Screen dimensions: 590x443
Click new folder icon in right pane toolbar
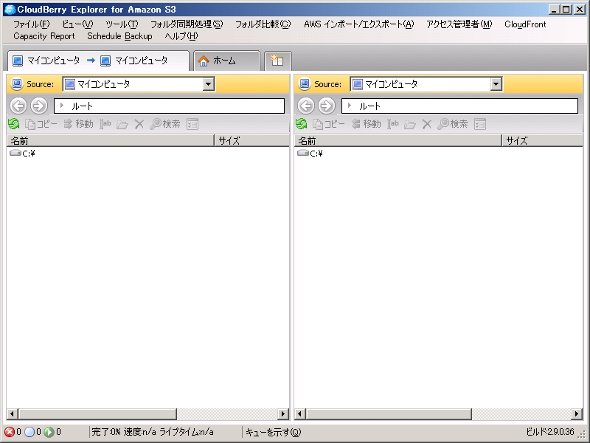pos(410,124)
